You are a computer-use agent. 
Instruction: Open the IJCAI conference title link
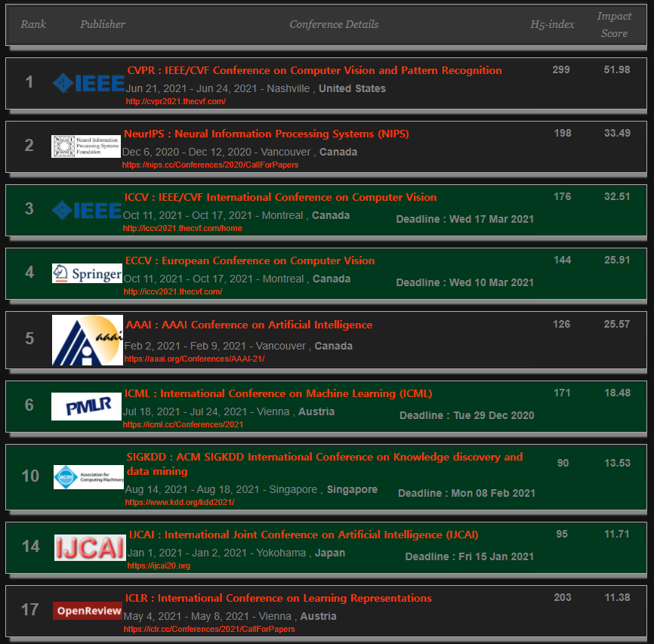[304, 535]
